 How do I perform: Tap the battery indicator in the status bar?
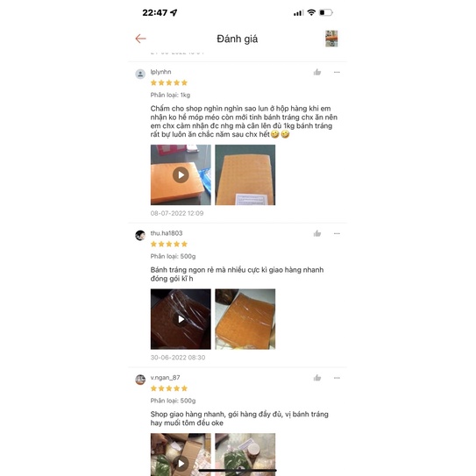tap(326, 13)
